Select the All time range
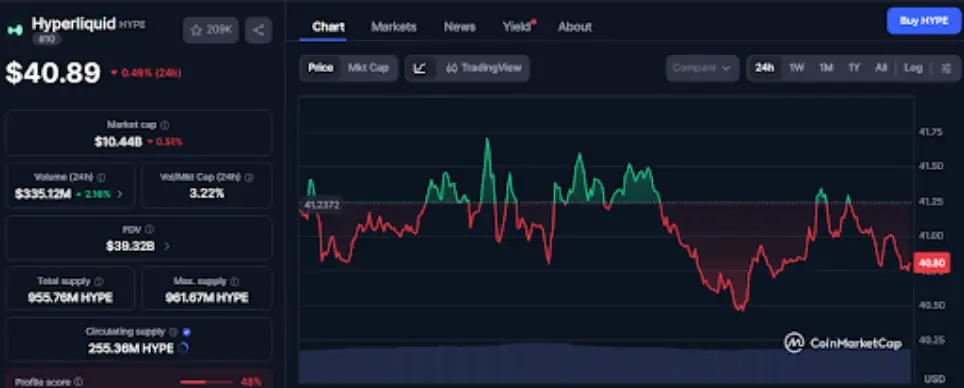The height and width of the screenshot is (388, 964). [x=881, y=68]
